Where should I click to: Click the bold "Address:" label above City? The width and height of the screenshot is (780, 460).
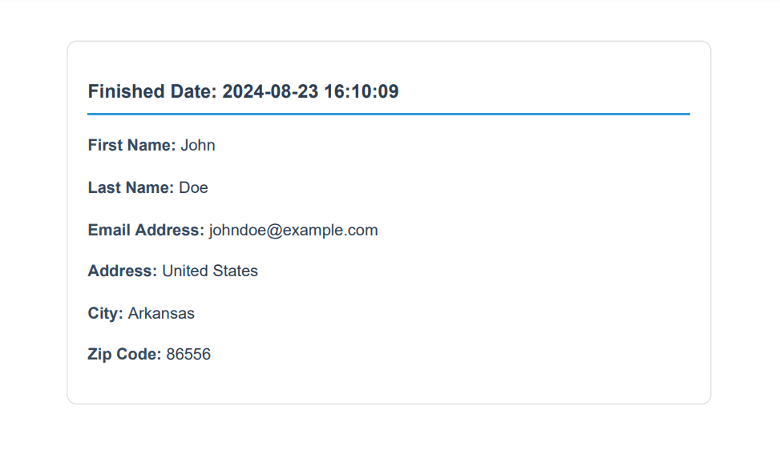pyautogui.click(x=122, y=271)
